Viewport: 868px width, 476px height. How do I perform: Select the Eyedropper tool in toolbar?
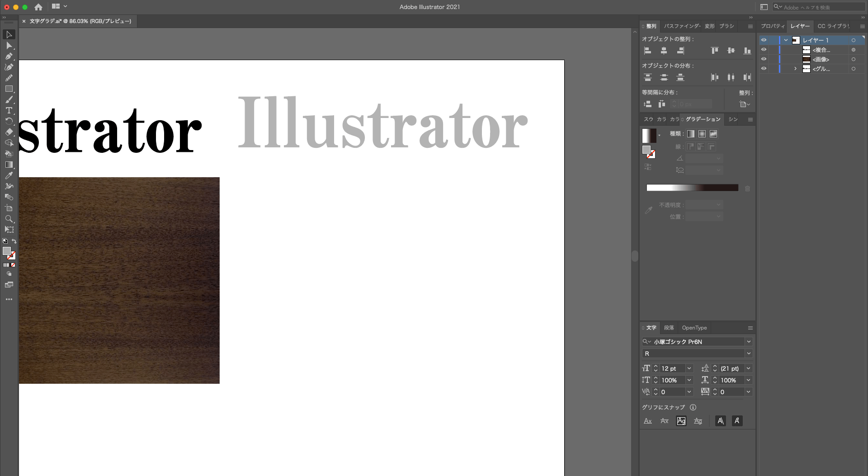(9, 175)
